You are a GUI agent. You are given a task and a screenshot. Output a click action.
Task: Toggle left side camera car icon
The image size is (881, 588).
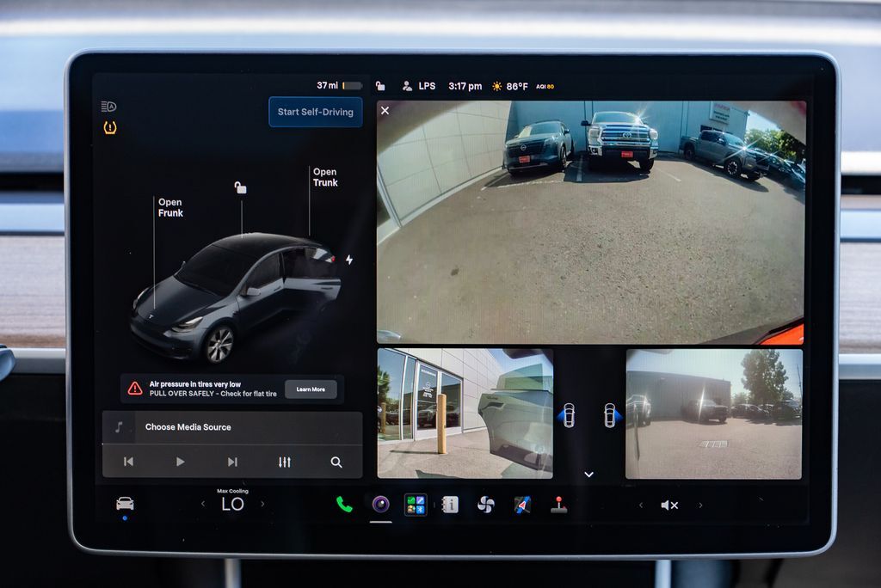[x=568, y=415]
